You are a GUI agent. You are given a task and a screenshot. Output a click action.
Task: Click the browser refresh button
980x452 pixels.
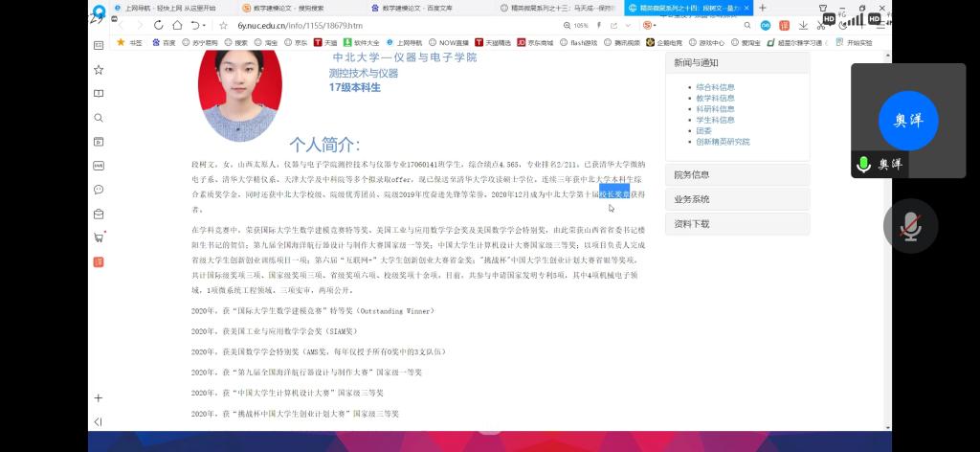[158, 25]
